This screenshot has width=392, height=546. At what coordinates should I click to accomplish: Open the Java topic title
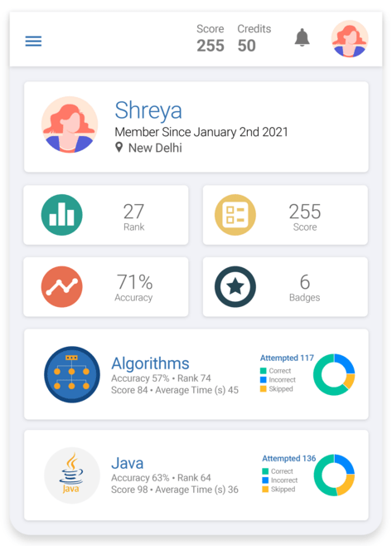coord(128,464)
